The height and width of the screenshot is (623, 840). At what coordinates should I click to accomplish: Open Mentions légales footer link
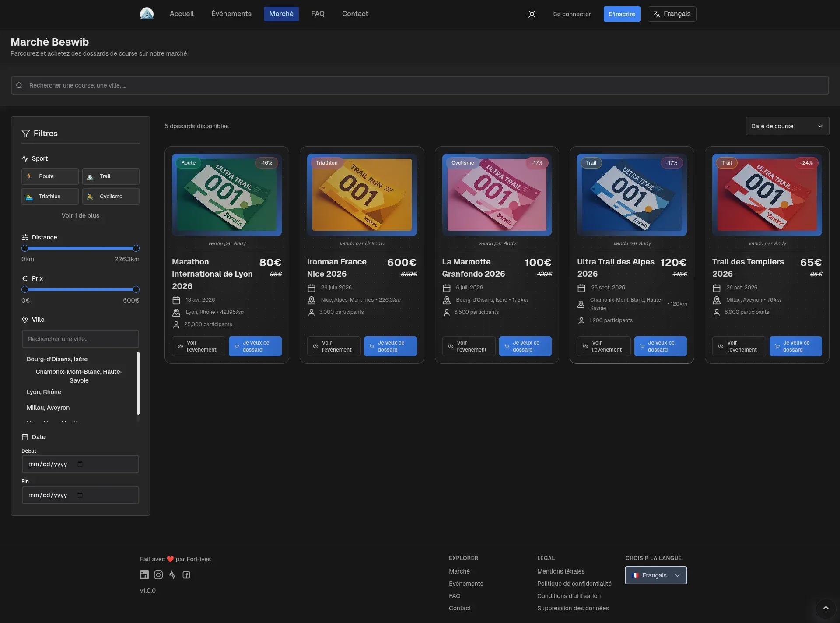pos(561,571)
